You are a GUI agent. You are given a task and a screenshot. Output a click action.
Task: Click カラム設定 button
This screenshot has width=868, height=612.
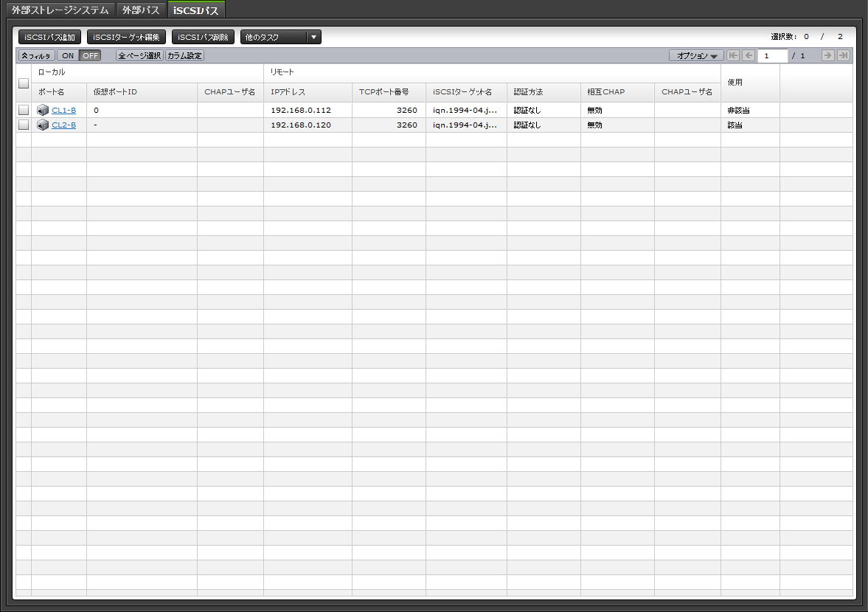(184, 55)
